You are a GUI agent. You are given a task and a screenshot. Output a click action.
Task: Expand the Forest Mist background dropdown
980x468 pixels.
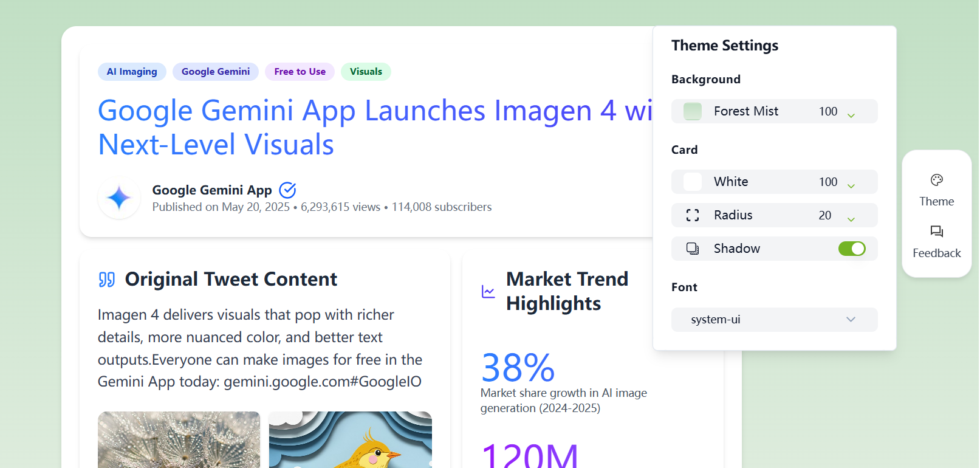851,114
